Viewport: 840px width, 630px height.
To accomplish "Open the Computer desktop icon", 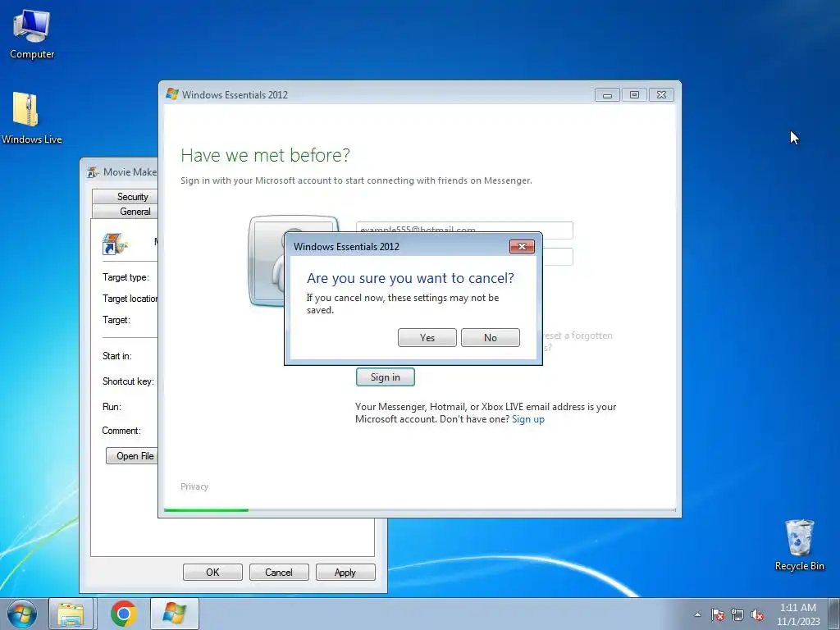I will click(x=32, y=33).
